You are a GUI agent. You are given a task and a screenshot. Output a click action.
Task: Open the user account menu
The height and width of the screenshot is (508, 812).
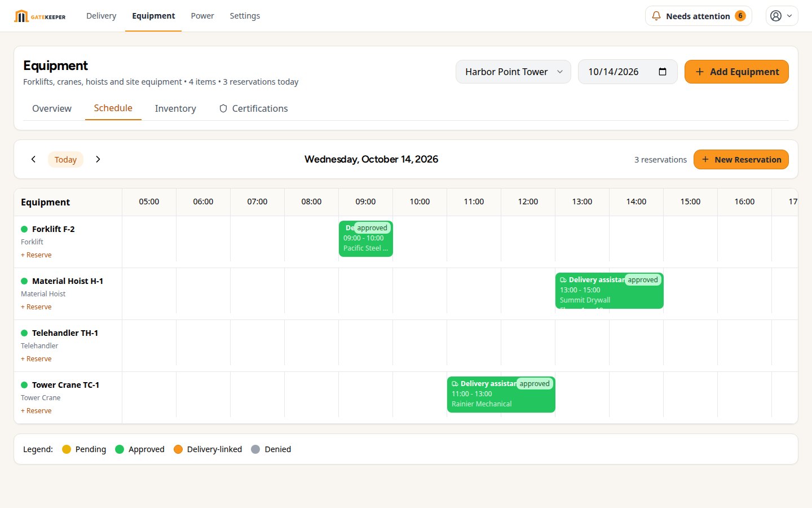pyautogui.click(x=782, y=16)
